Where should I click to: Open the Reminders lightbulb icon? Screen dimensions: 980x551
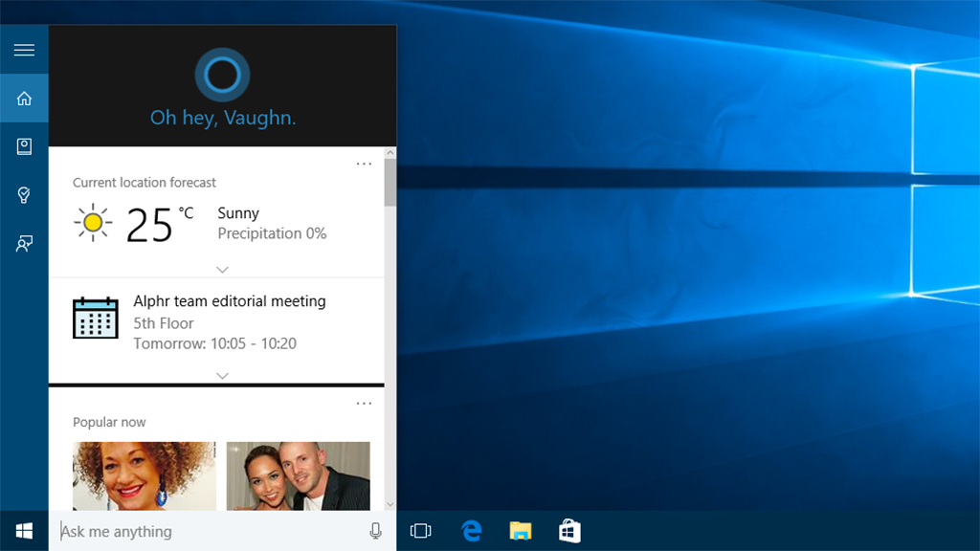[24, 195]
